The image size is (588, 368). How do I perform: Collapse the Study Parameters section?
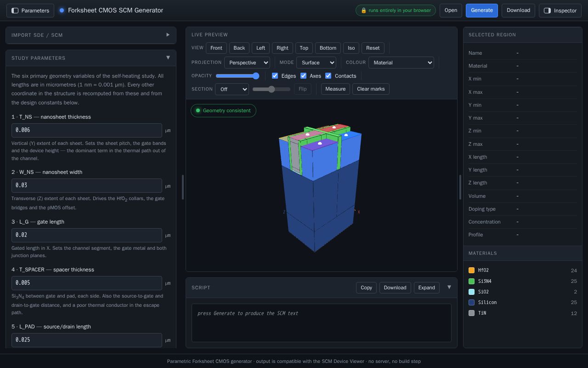(90, 58)
